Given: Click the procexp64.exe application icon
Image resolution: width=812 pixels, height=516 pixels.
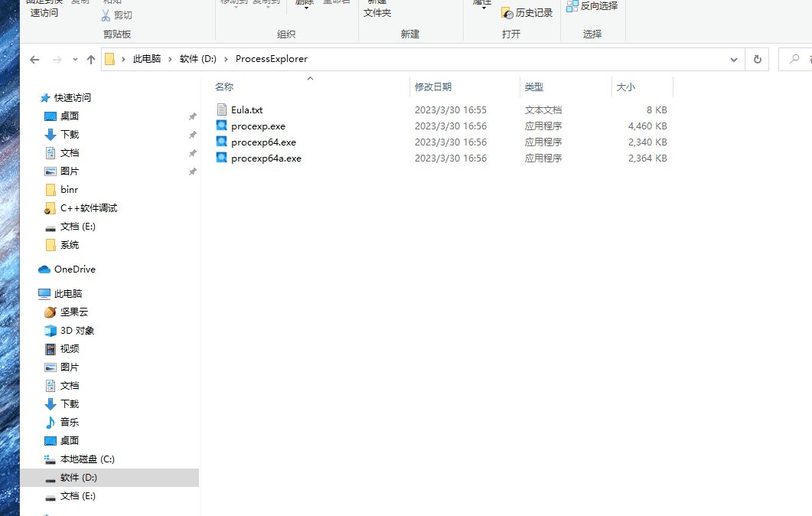Looking at the screenshot, I should 222,142.
